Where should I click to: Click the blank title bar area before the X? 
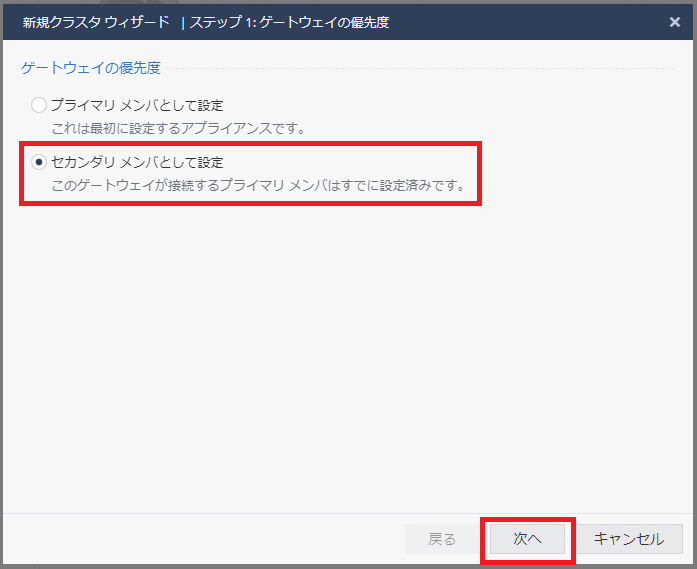[530, 21]
